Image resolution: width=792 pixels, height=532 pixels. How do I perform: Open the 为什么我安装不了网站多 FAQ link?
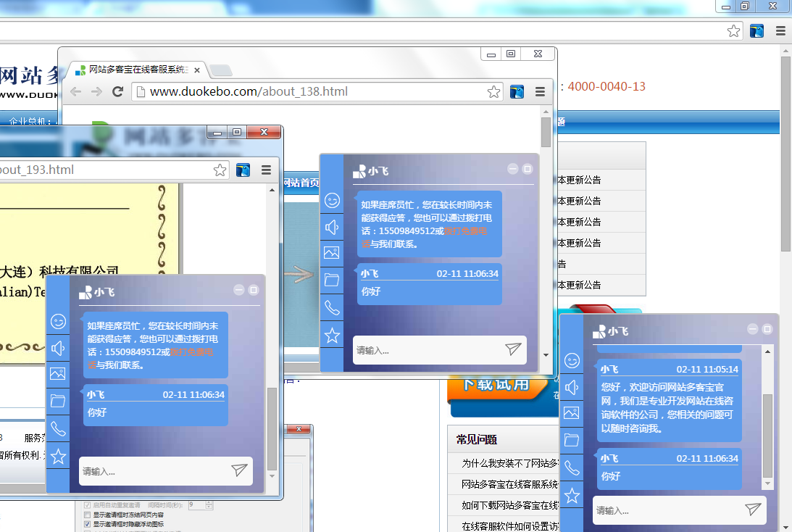click(x=507, y=461)
